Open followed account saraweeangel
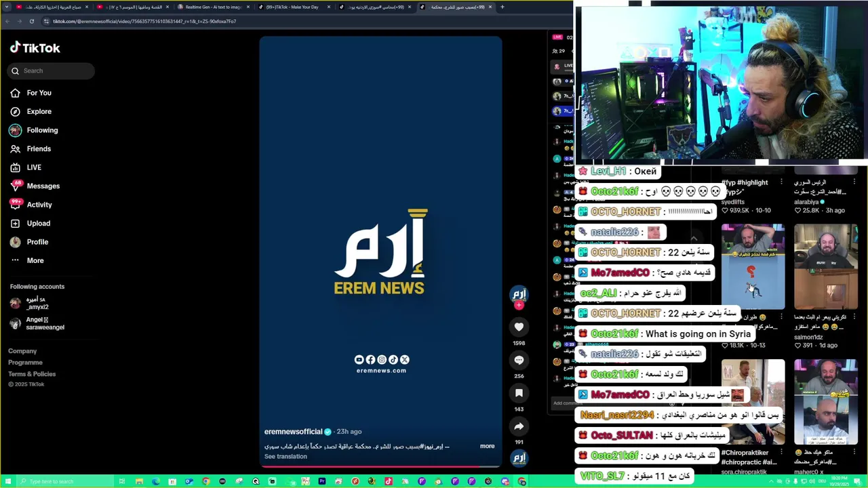This screenshot has width=868, height=488. pyautogui.click(x=45, y=323)
